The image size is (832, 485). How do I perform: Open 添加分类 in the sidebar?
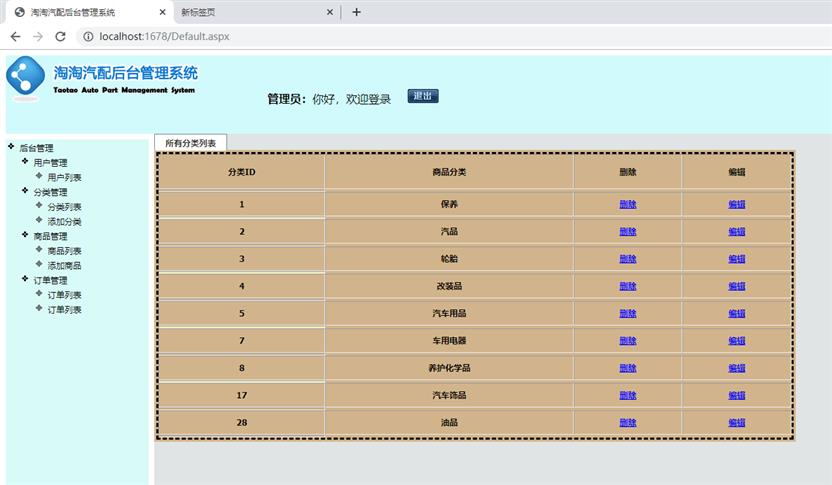tap(64, 221)
